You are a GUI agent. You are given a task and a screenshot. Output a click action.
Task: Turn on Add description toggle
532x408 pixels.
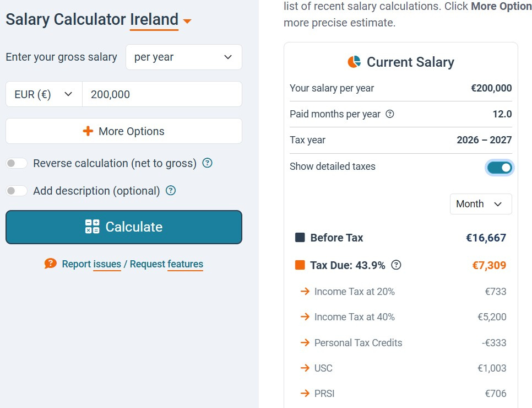point(17,191)
